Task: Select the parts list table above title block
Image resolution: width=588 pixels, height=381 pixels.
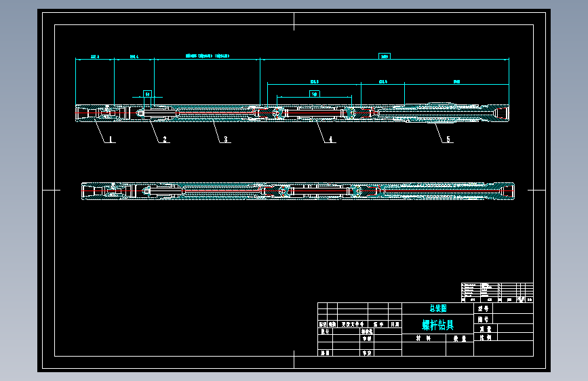Action: click(497, 292)
